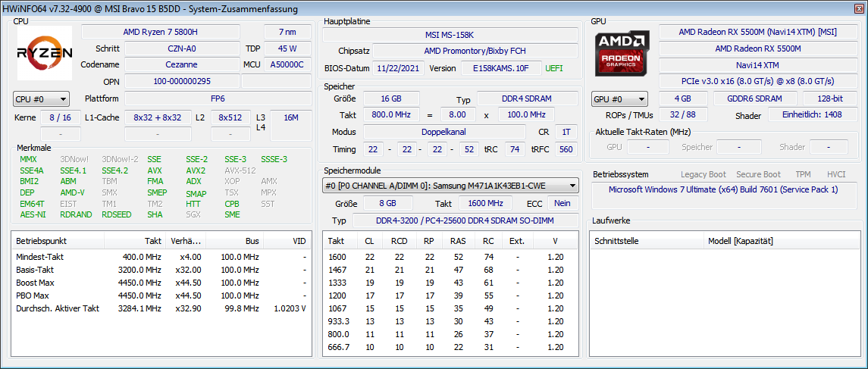Click the AES-NI feature flag

coord(33,214)
